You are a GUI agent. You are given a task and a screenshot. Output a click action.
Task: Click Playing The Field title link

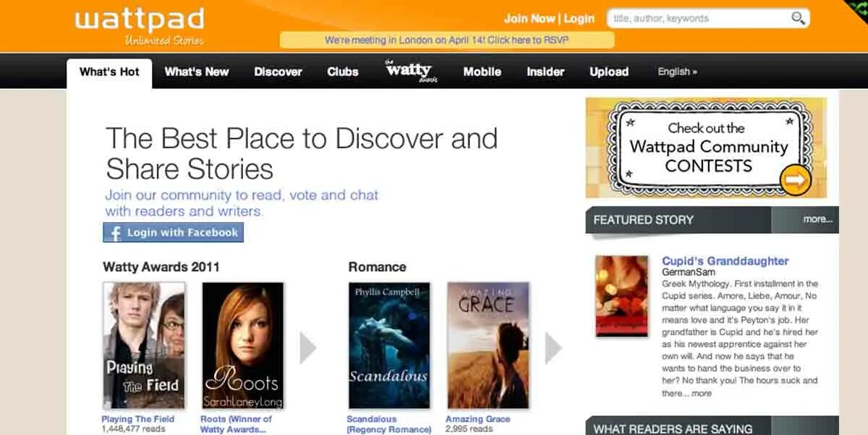tap(138, 419)
